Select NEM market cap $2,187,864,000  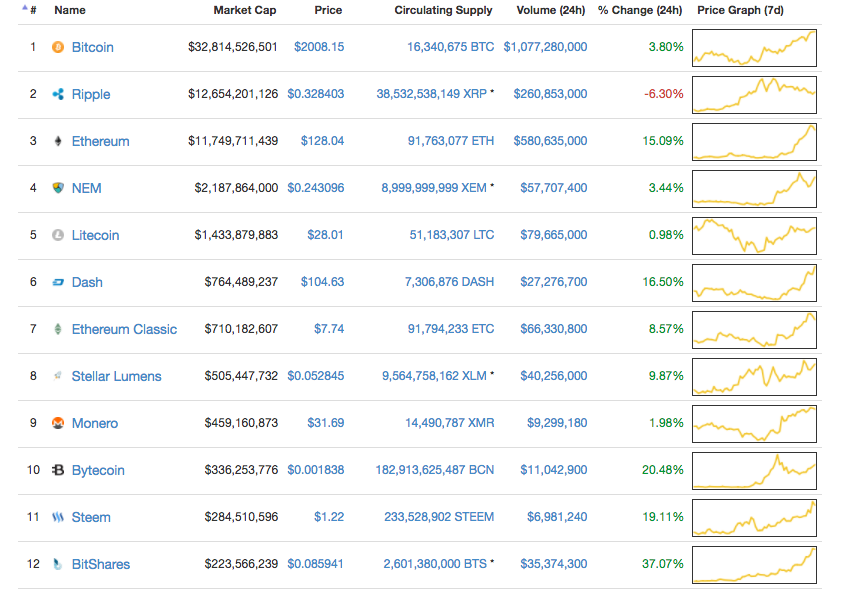click(x=236, y=188)
